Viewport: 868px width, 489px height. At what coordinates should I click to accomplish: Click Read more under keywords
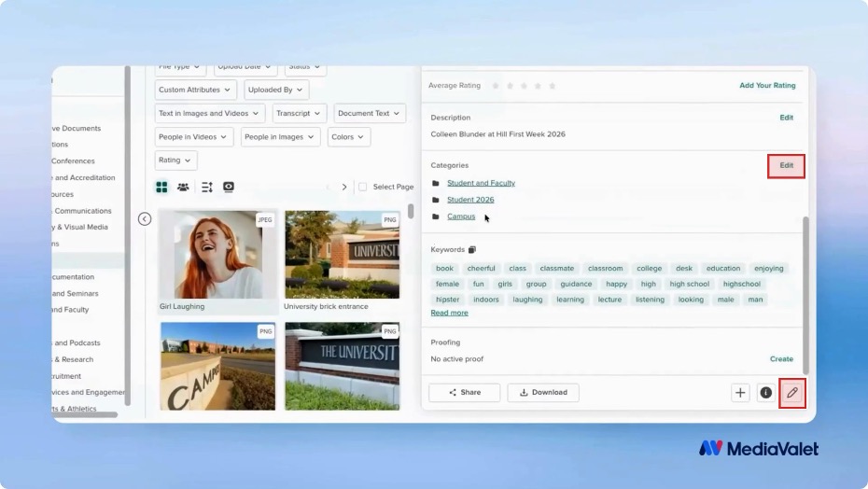[450, 313]
